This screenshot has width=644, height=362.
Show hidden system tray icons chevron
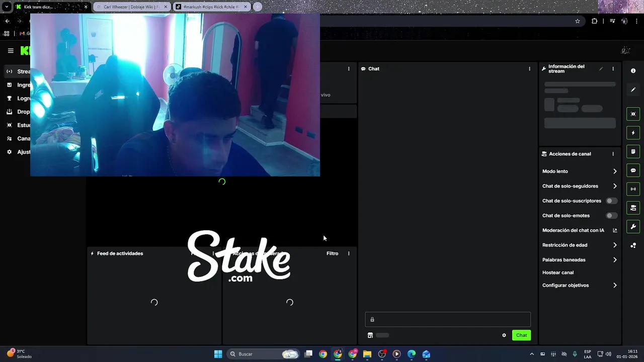tap(532, 354)
